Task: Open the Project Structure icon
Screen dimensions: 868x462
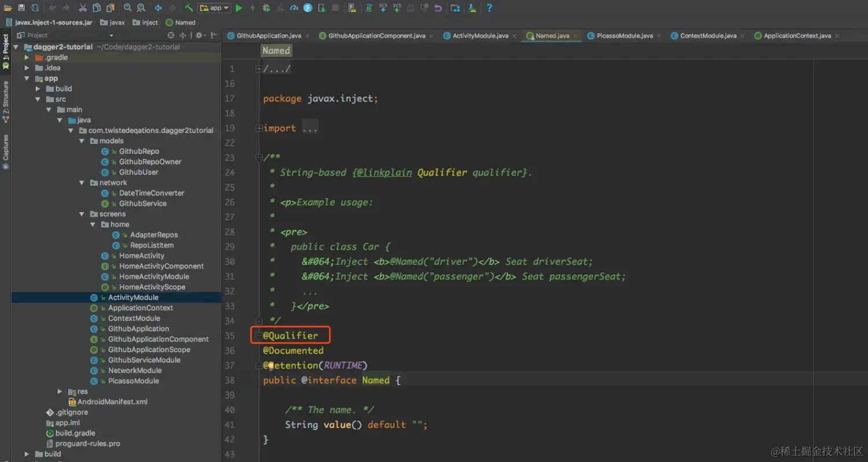Action: [x=455, y=8]
